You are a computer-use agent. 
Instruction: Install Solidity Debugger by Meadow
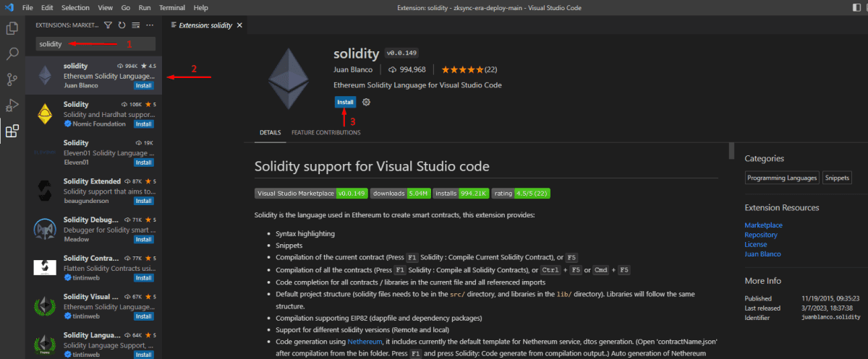(x=144, y=239)
